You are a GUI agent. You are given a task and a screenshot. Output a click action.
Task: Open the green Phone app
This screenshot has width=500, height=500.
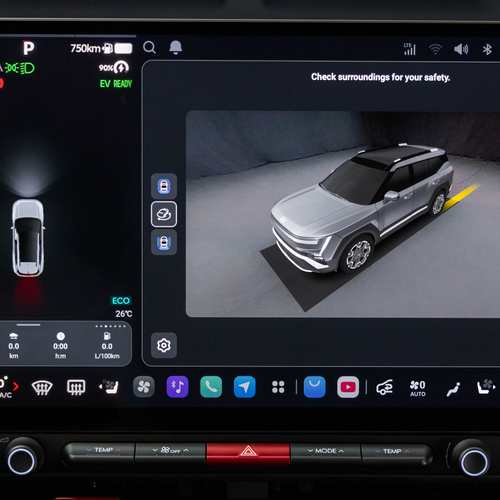point(211,387)
